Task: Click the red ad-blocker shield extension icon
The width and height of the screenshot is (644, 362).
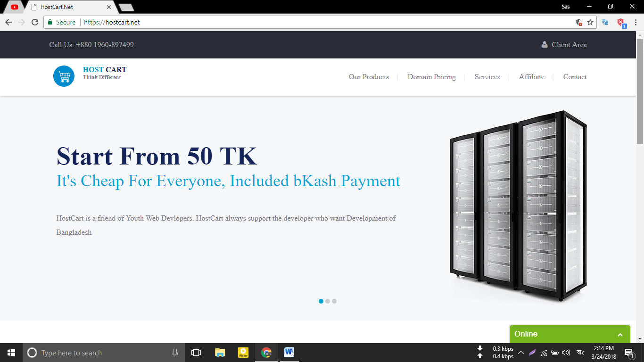Action: coord(620,22)
